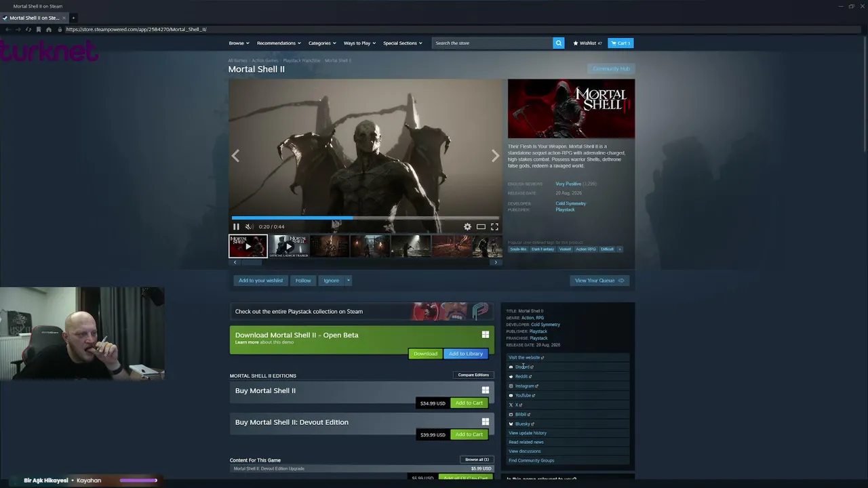Image resolution: width=868 pixels, height=488 pixels.
Task: Click the store search magnifier button
Action: [559, 43]
